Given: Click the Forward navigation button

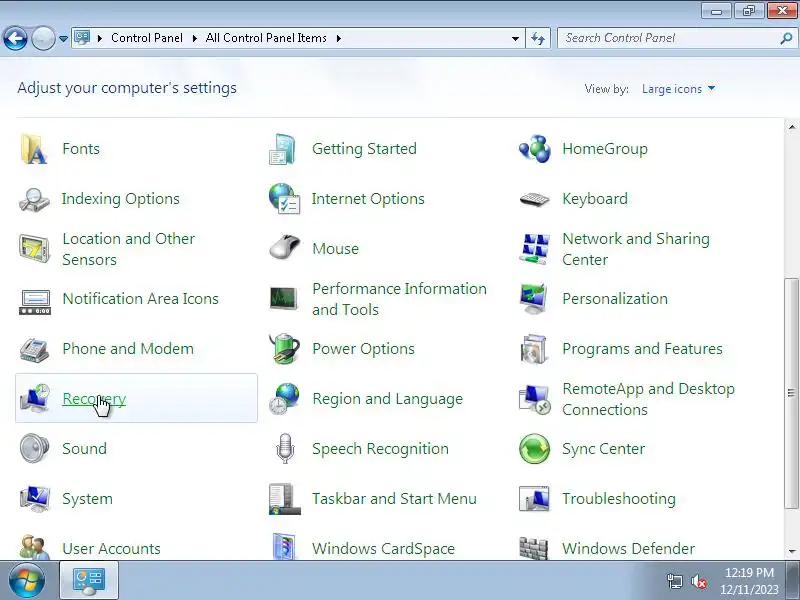Looking at the screenshot, I should (43, 38).
